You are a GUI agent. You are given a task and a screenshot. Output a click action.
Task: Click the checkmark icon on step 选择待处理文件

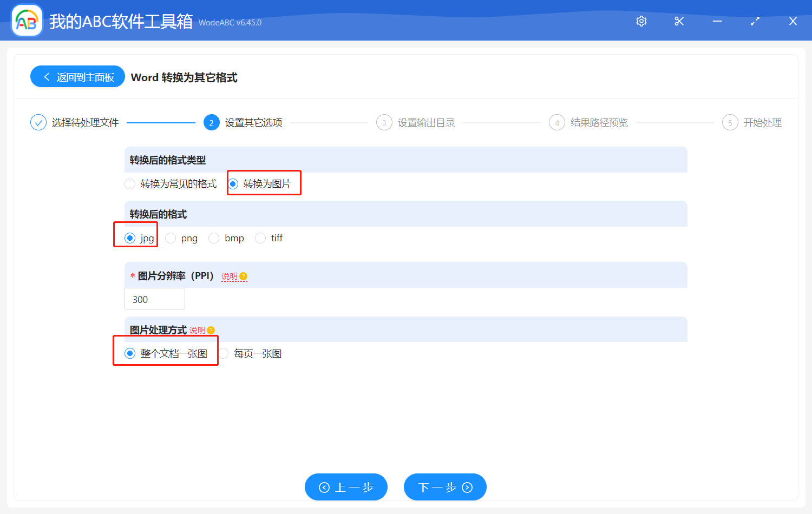coord(38,122)
